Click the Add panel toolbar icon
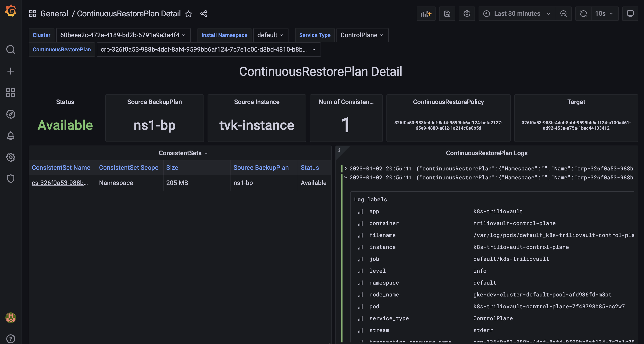This screenshot has height=344, width=644. click(x=426, y=13)
